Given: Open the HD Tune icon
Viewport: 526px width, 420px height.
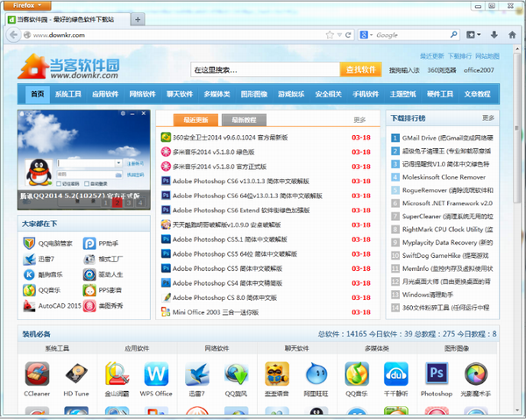Looking at the screenshot, I should (76, 375).
